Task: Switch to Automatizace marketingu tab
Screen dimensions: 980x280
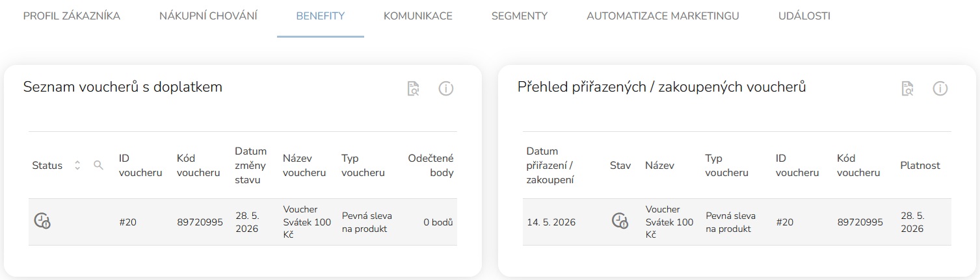Action: click(663, 16)
